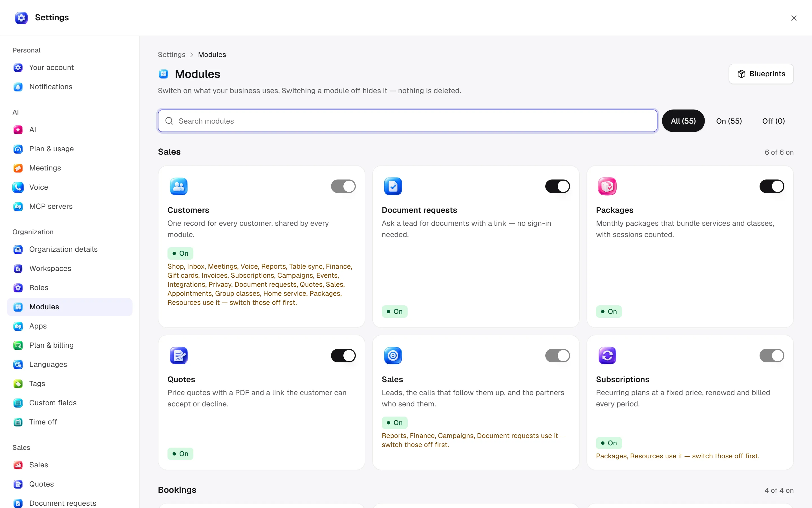Open the Notifications bell icon item
The height and width of the screenshot is (508, 812).
coord(18,87)
